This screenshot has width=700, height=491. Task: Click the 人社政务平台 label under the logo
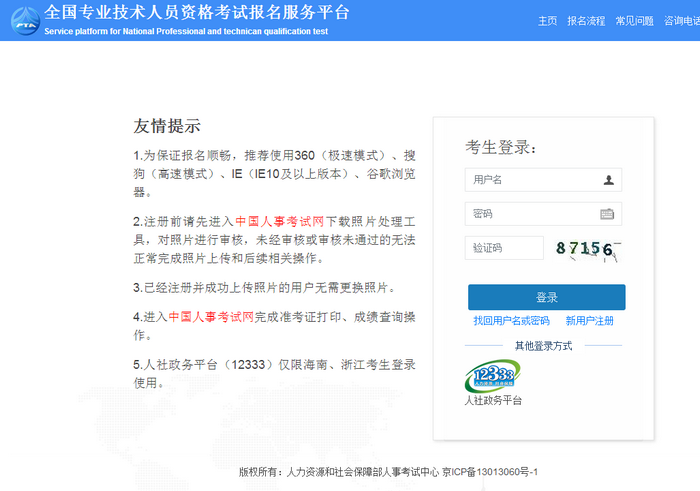point(493,401)
